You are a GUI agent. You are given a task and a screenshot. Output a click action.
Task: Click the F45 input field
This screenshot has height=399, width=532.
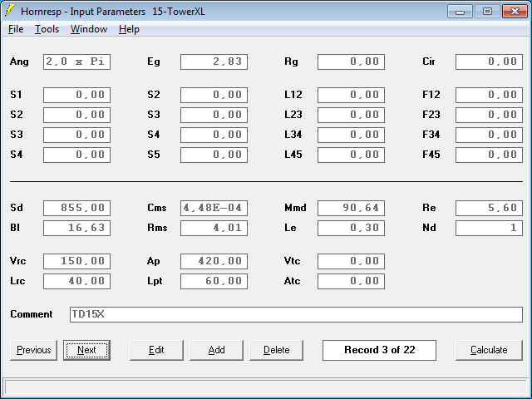pos(489,155)
